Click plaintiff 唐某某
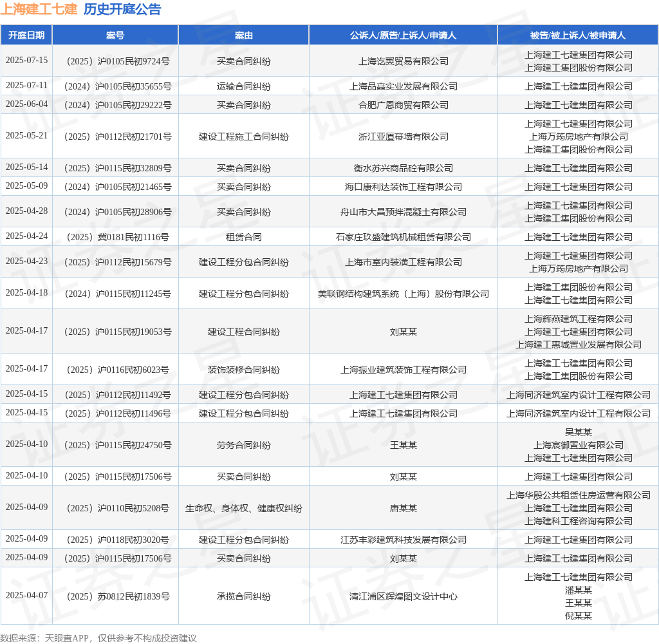 pos(403,508)
